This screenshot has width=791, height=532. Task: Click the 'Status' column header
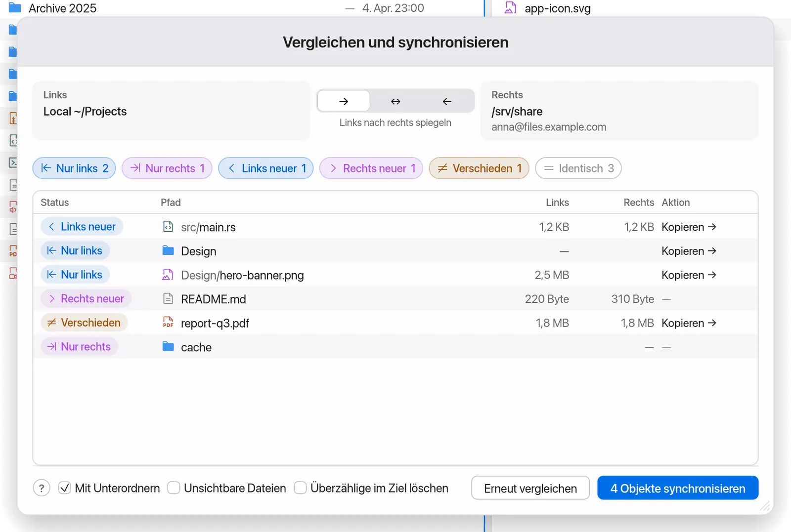point(55,203)
